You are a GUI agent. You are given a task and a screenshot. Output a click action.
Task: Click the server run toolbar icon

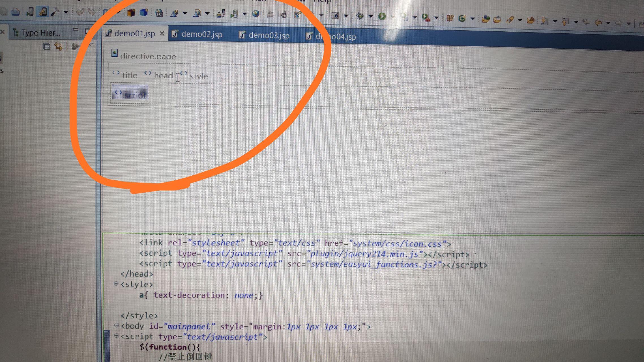pyautogui.click(x=234, y=14)
